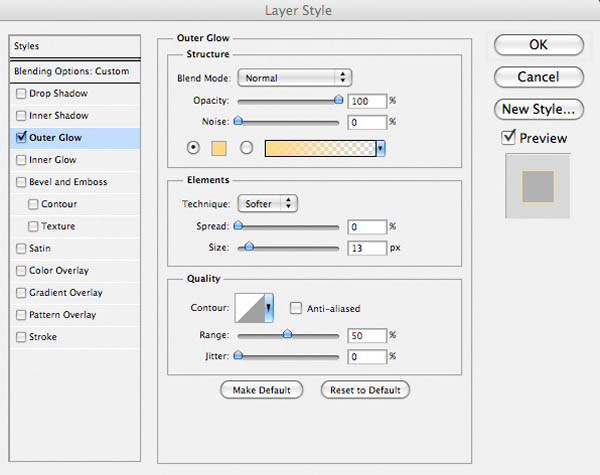600x475 pixels.
Task: Open the Contour curve picker thumbnail
Action: 249,308
